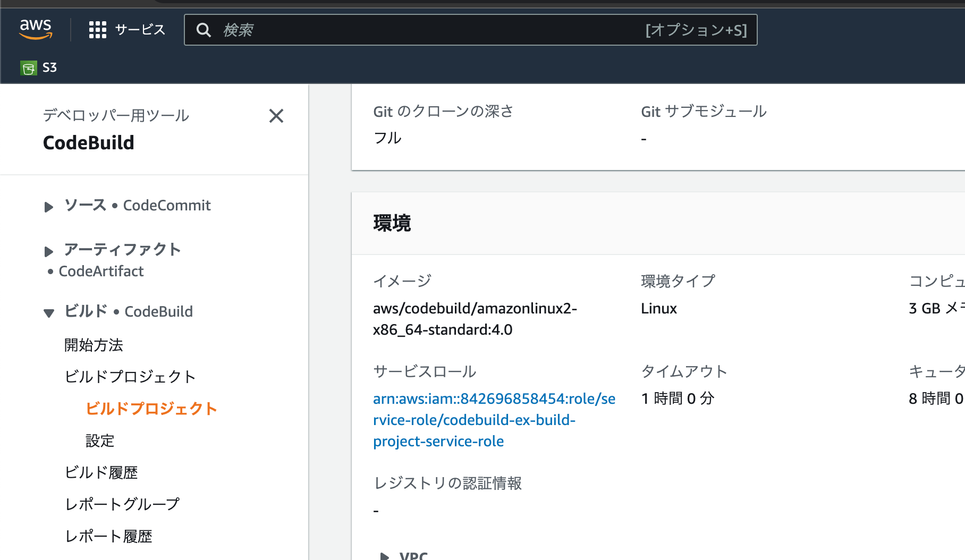Screen dimensions: 965x560
Task: Open 設定 under build projects
Action: [100, 440]
